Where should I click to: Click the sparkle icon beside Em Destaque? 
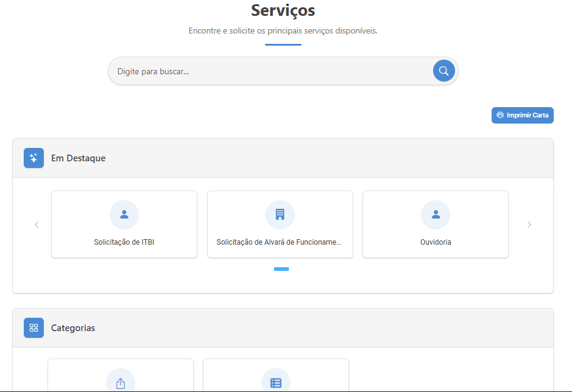click(34, 158)
